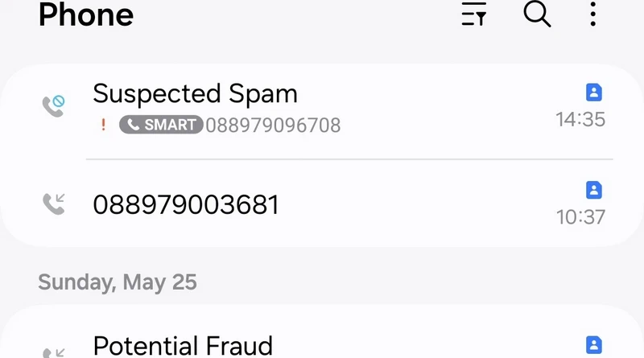Tap the Suspected Spam label text
Image resolution: width=644 pixels, height=358 pixels.
pyautogui.click(x=195, y=94)
